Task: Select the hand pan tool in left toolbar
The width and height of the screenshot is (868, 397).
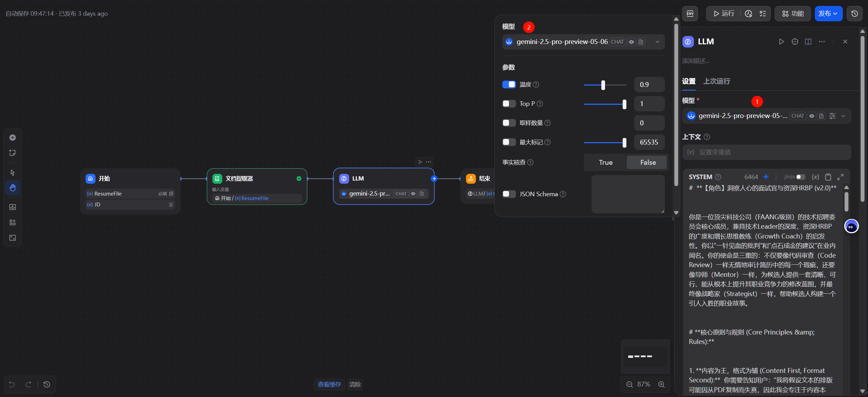Action: [13, 188]
